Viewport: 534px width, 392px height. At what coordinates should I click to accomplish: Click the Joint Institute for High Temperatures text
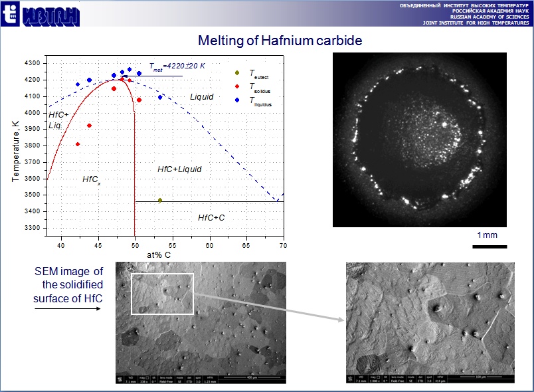(x=478, y=23)
